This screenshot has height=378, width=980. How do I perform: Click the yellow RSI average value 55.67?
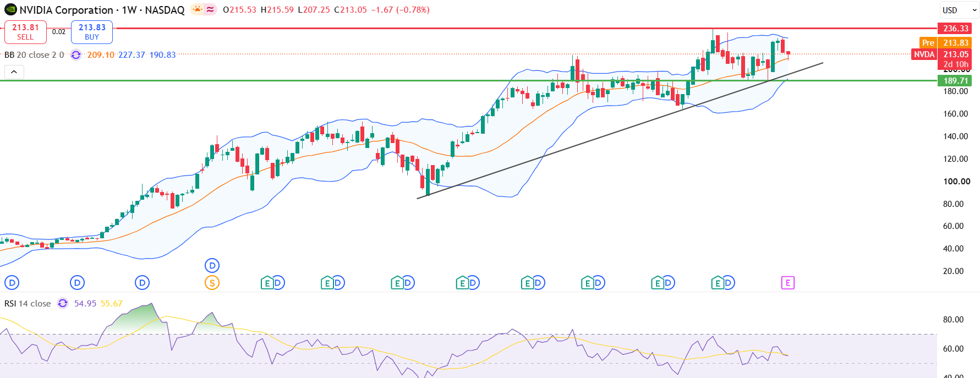pyautogui.click(x=112, y=303)
